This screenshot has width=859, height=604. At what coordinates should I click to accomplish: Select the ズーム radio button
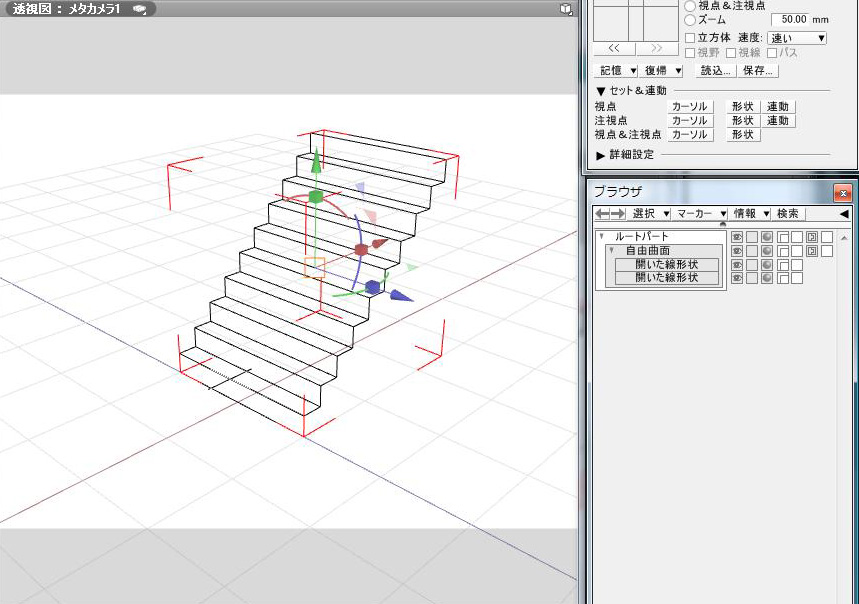[x=690, y=20]
